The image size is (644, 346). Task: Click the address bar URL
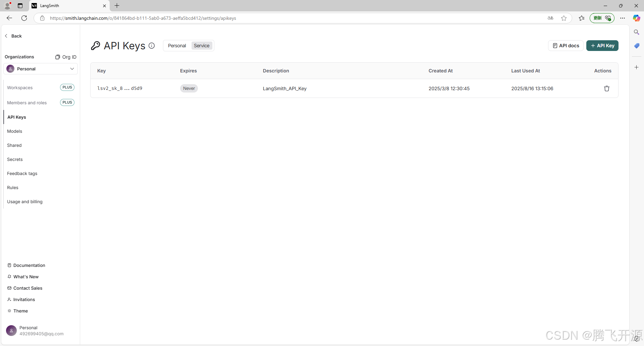coord(143,18)
